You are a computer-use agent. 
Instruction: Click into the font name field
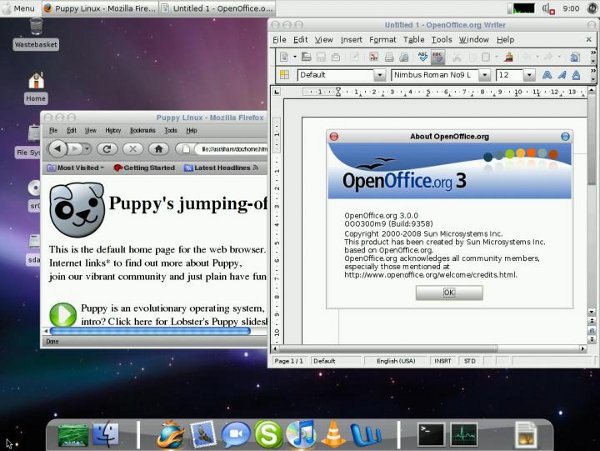tap(435, 75)
